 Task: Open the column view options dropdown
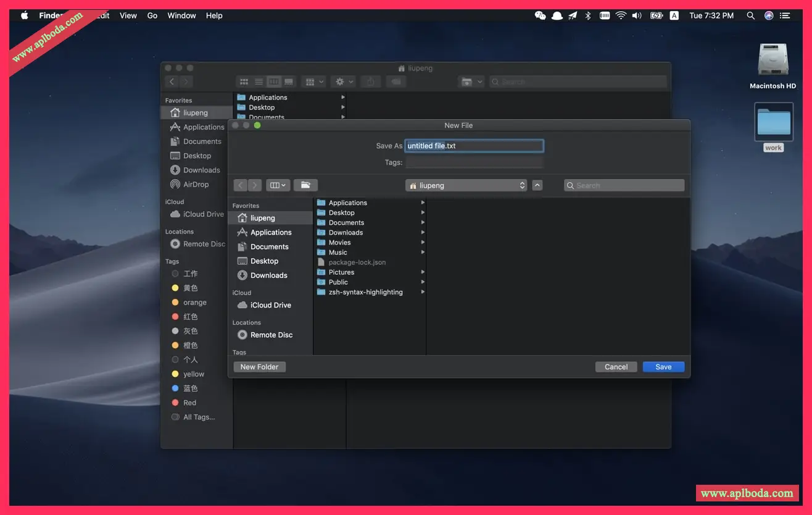coord(278,185)
